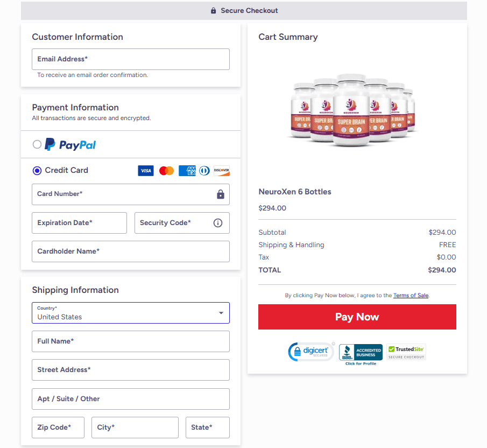
Task: Open the Terms of Sale link
Action: [411, 295]
